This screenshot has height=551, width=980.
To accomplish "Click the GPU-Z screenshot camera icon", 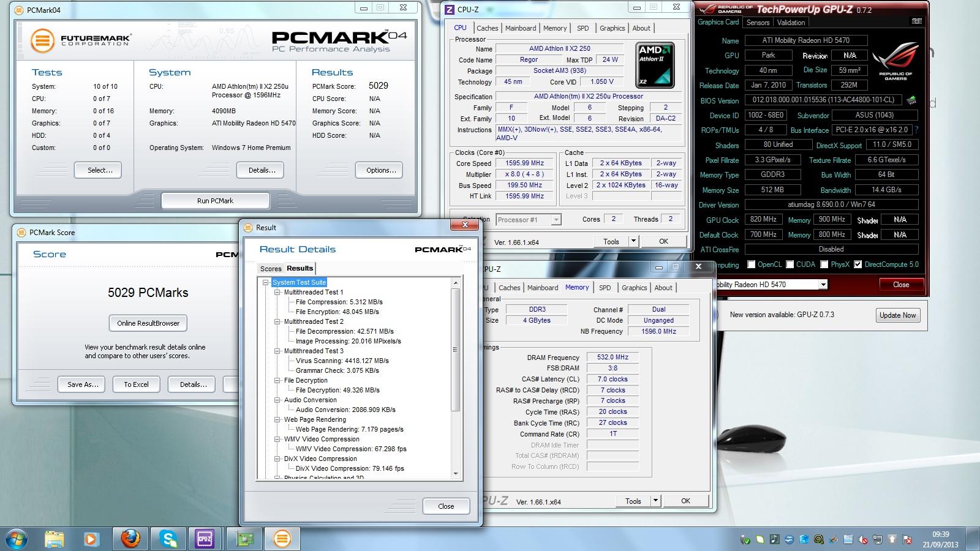I will [x=916, y=22].
